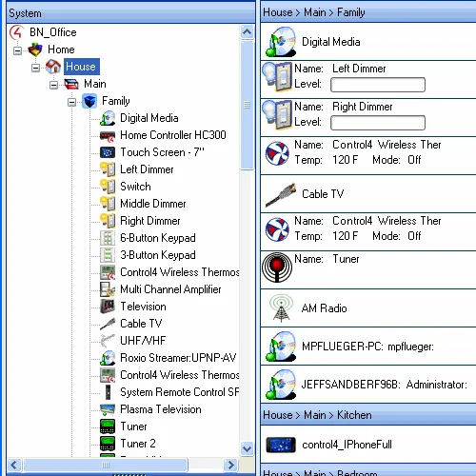Click the System Remote Control icon
Viewport: 476px width, 476px height.
pyautogui.click(x=108, y=392)
